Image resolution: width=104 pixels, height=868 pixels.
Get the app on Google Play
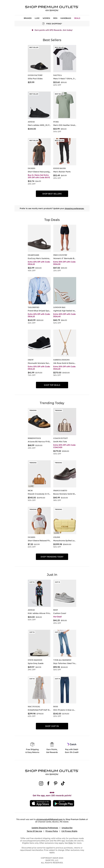coord(64,803)
